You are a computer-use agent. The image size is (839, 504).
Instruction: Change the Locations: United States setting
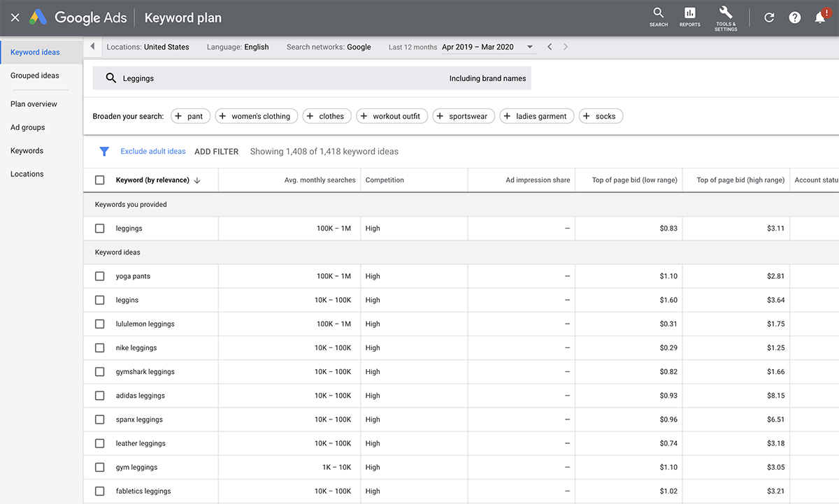(148, 47)
